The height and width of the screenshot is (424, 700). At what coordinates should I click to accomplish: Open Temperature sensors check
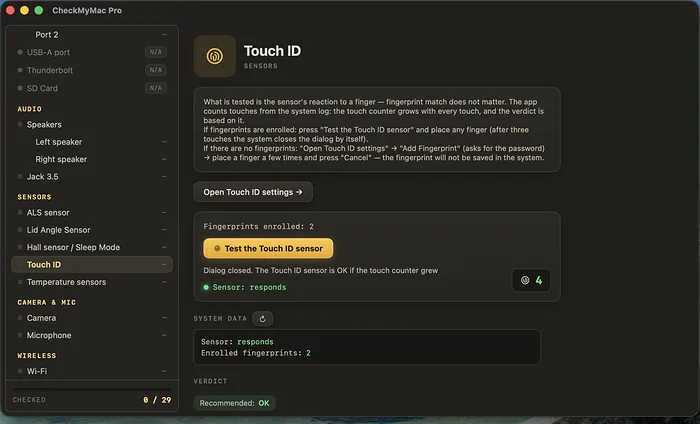pyautogui.click(x=92, y=282)
